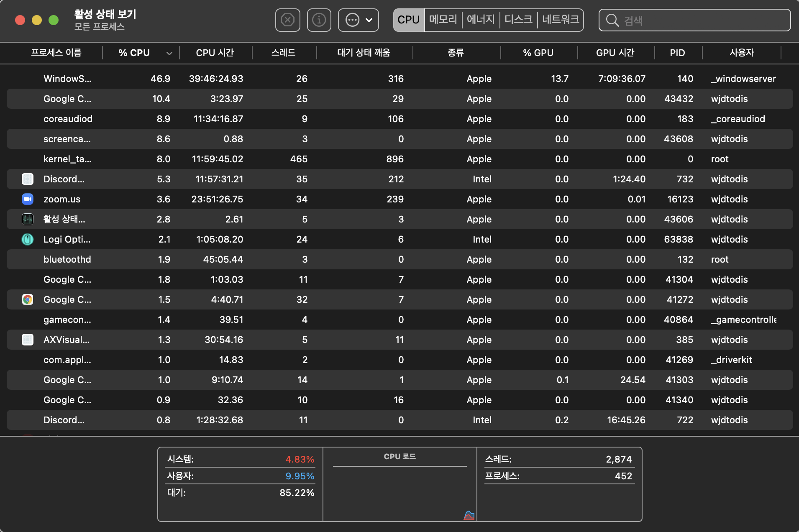Click the Google Chrome icon in PID 41272 row
Image resolution: width=799 pixels, height=532 pixels.
coord(28,299)
